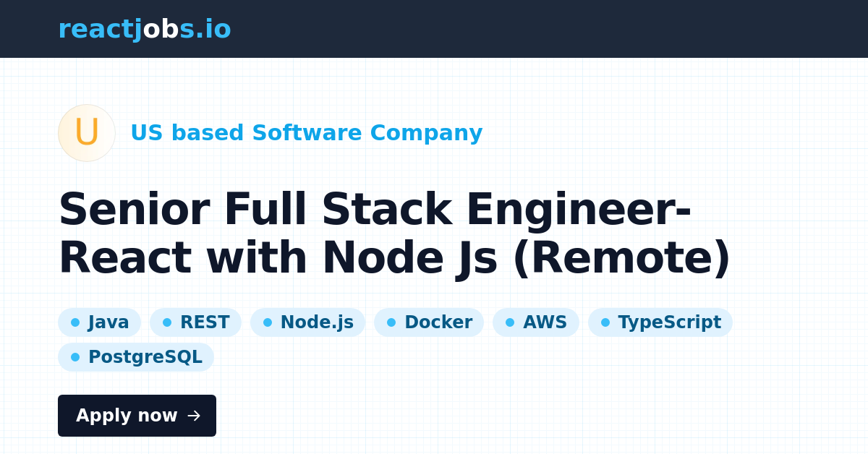Open the reactjobs.io homepage logo
This screenshot has width=868, height=454.
point(145,29)
